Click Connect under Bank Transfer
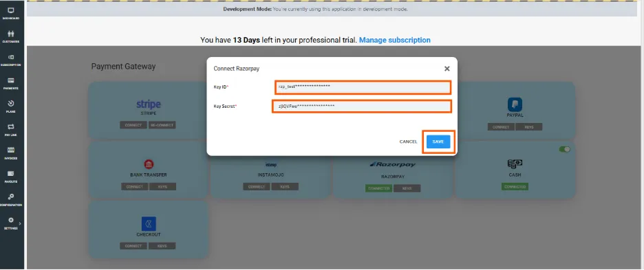The width and height of the screenshot is (644, 270). [134, 187]
